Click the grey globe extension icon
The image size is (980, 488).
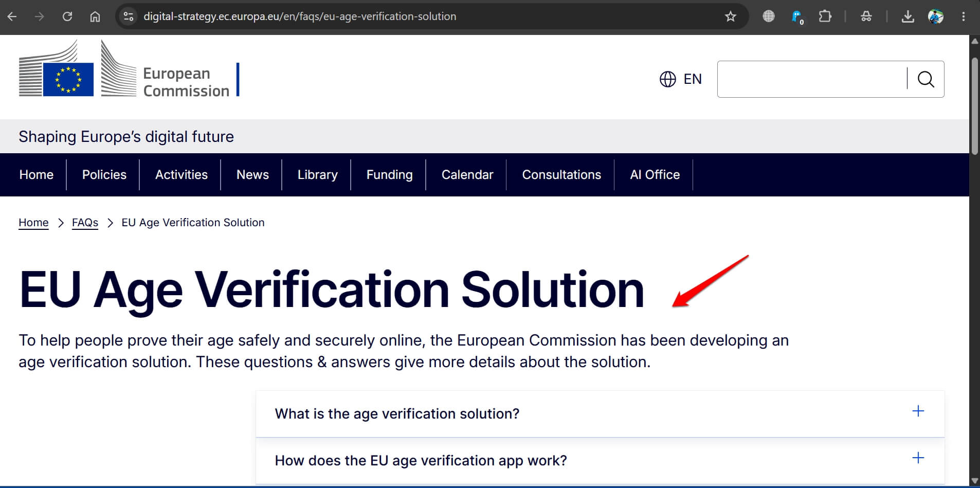(x=769, y=16)
